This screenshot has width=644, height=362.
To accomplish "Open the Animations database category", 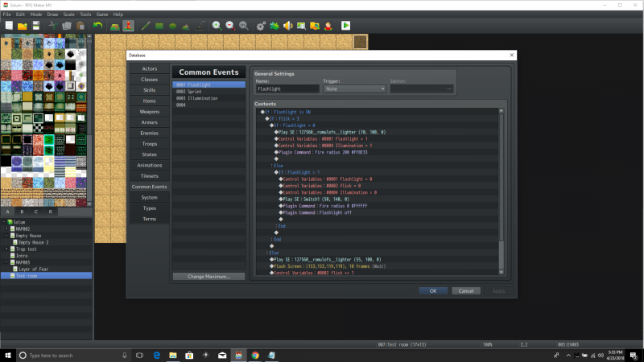I will pyautogui.click(x=150, y=165).
